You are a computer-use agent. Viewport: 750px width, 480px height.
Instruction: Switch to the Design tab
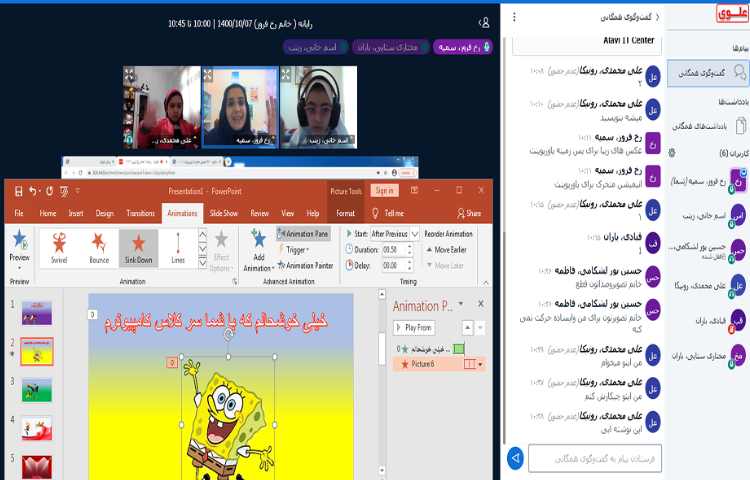click(104, 213)
